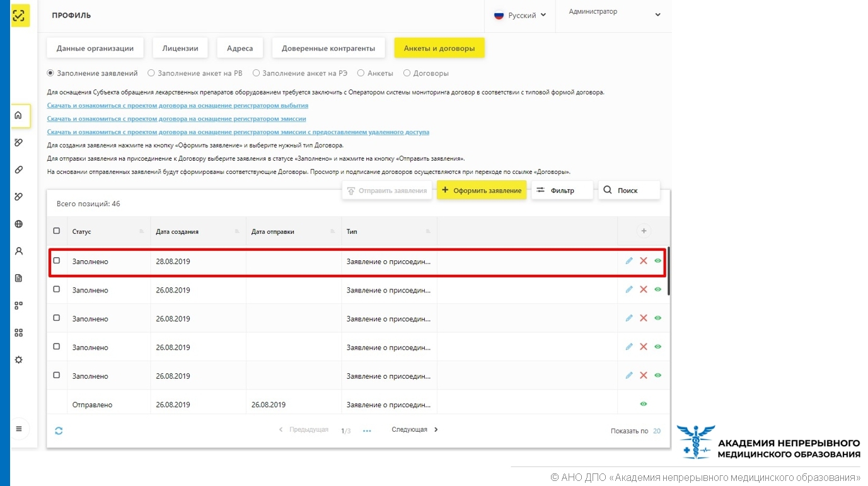Refresh the applications table
Image resolution: width=868 pixels, height=486 pixels.
(x=59, y=431)
